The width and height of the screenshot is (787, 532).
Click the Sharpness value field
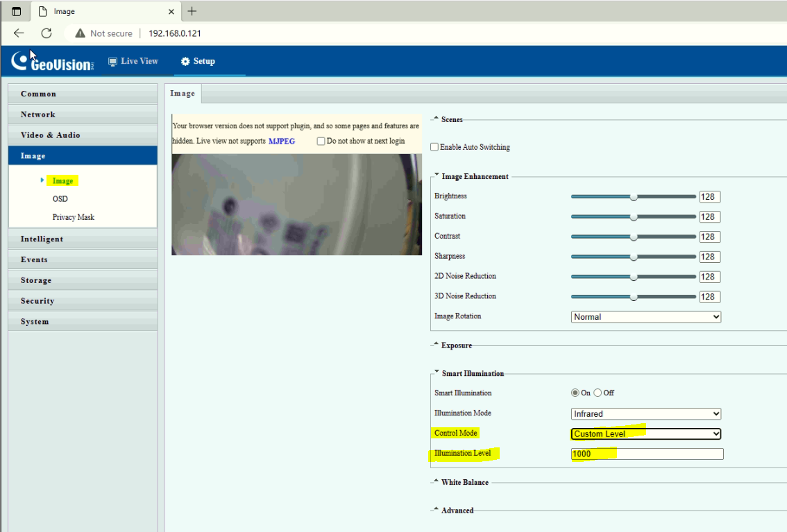tap(710, 257)
